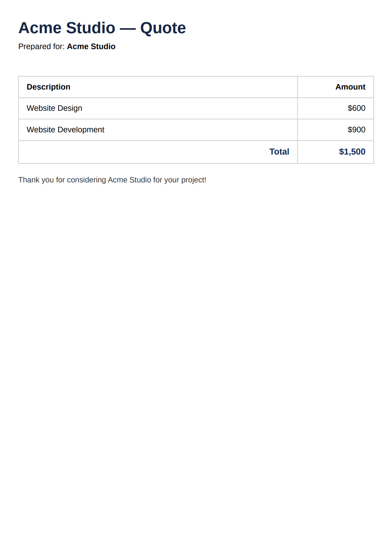392x556 pixels.
Task: Select the 'Prepared for:' label text
Action: pos(41,46)
